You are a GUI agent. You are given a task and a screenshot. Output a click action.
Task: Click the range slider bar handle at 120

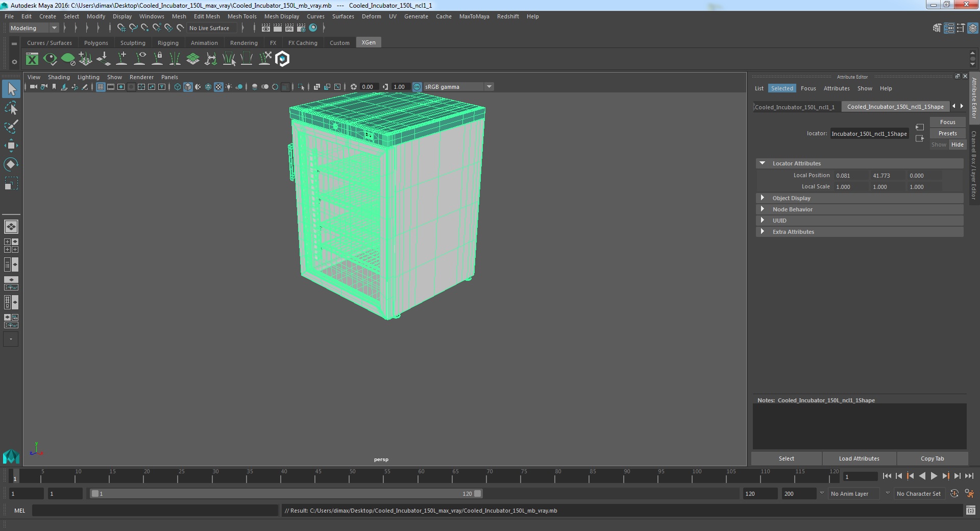[478, 494]
